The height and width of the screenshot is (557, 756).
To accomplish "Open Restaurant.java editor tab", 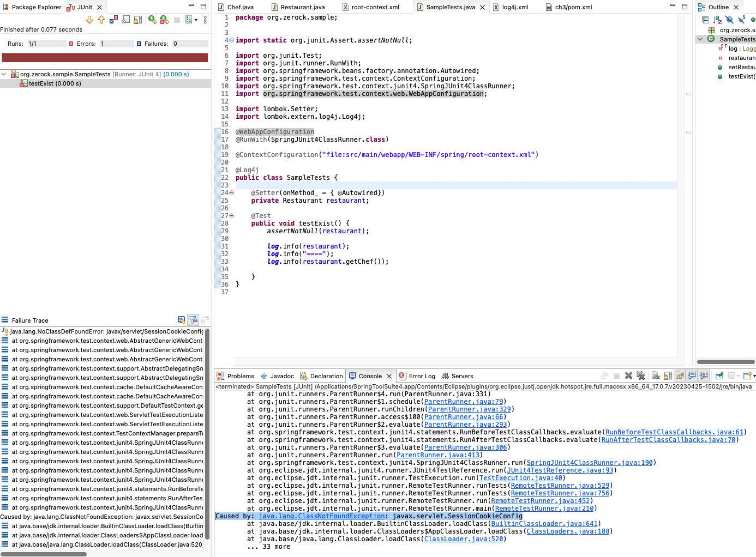I will (298, 7).
